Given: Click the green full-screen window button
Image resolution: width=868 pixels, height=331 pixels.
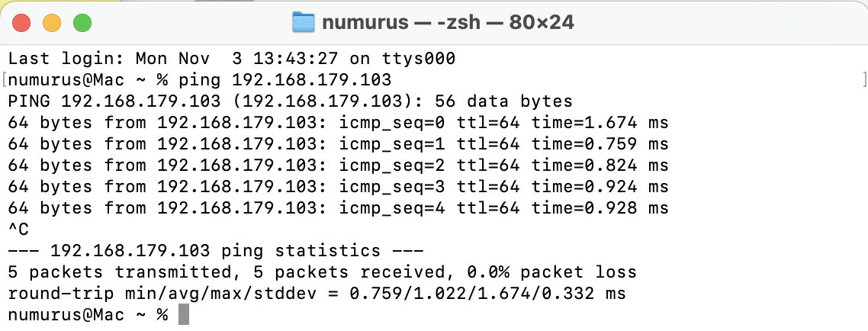Looking at the screenshot, I should [x=82, y=23].
